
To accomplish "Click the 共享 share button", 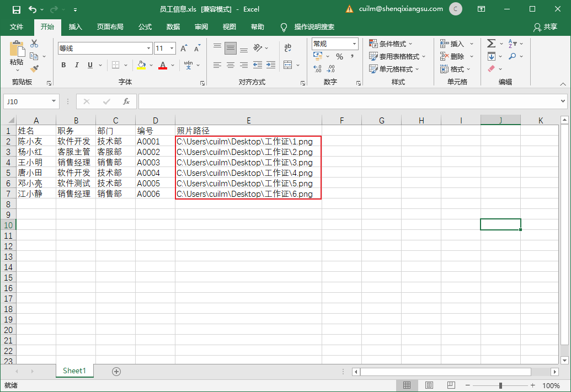I will pyautogui.click(x=545, y=27).
